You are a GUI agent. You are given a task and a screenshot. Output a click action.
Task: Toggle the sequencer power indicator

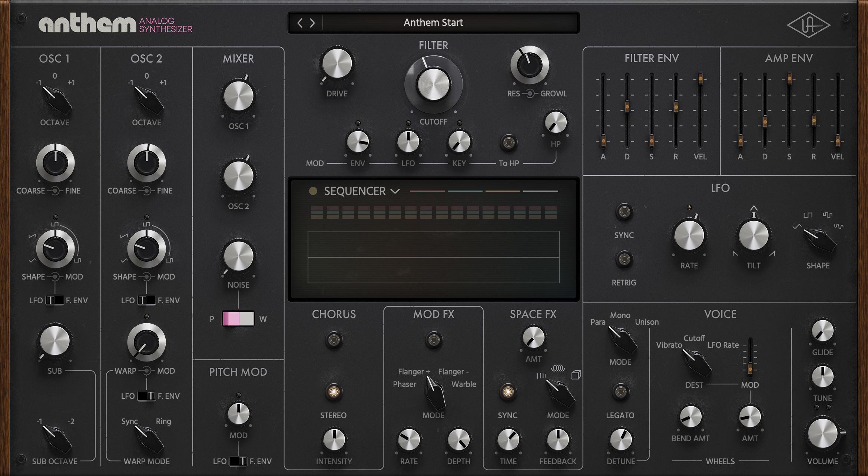pos(313,191)
